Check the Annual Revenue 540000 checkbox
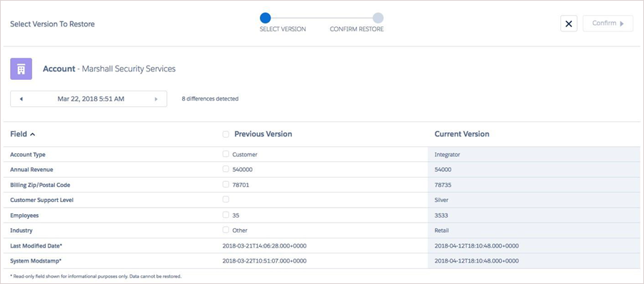This screenshot has height=284, width=644. pyautogui.click(x=226, y=169)
